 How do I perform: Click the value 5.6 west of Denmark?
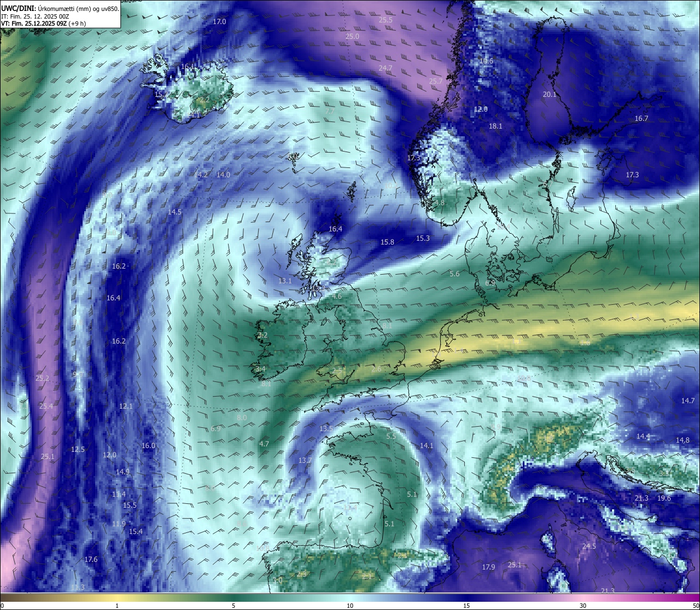pos(454,274)
